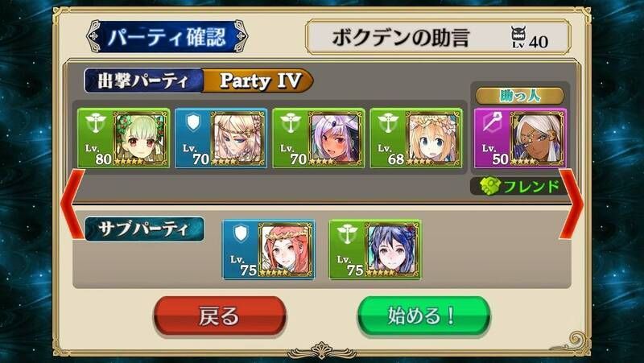Select the level 50 helper character

pyautogui.click(x=520, y=138)
